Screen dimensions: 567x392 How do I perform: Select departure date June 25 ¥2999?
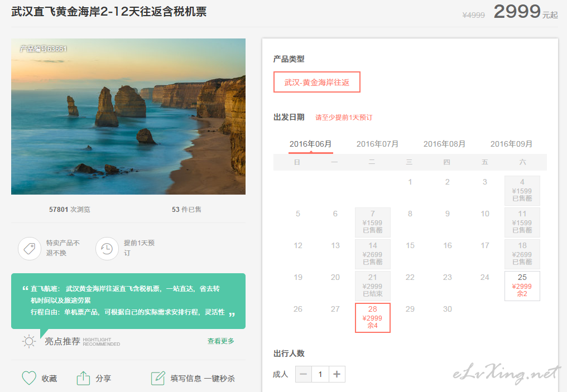[x=522, y=286]
